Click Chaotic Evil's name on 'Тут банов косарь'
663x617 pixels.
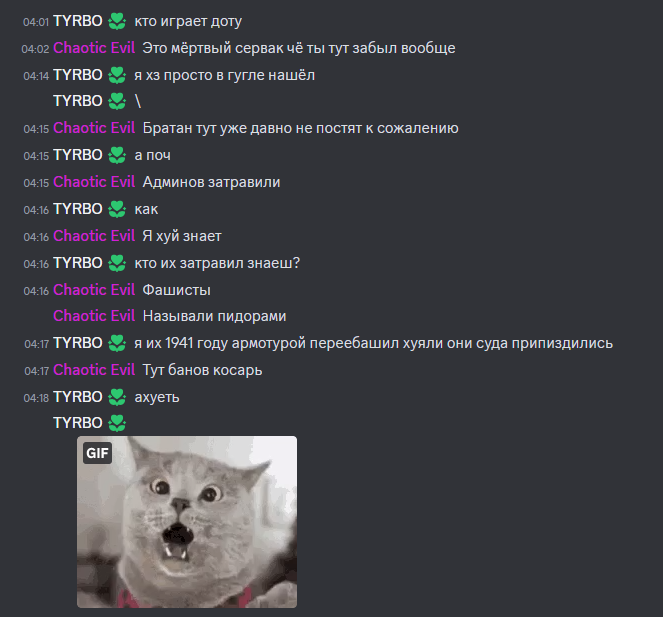94,370
